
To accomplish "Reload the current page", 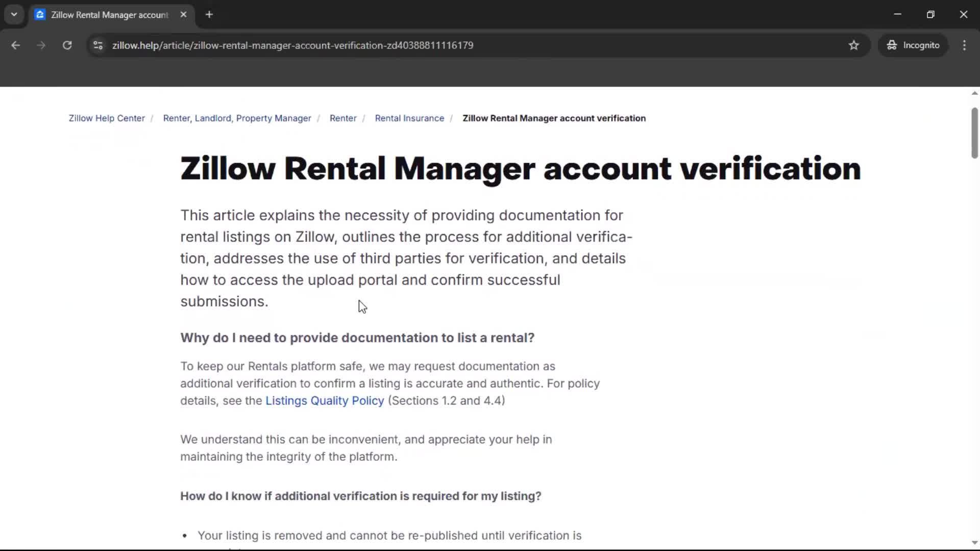I will click(67, 45).
